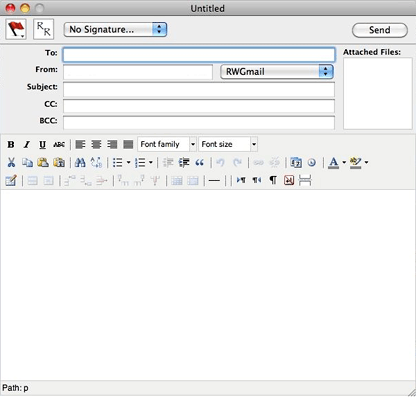Toggle visual control characters pilcrow
The height and width of the screenshot is (397, 416).
pyautogui.click(x=273, y=180)
